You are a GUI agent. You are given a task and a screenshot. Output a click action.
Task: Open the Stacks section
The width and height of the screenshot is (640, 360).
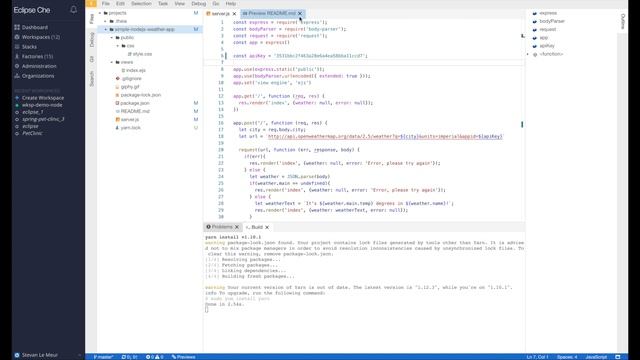(x=29, y=47)
